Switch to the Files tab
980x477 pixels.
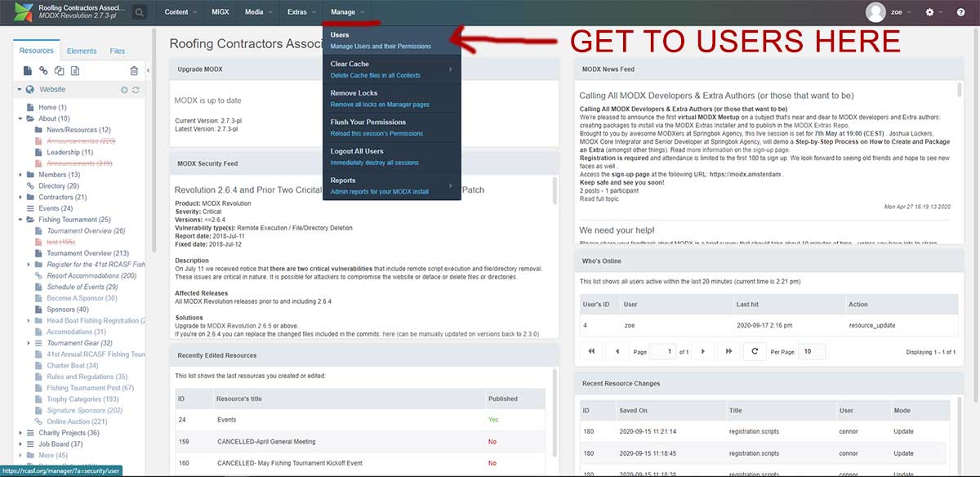pos(118,51)
